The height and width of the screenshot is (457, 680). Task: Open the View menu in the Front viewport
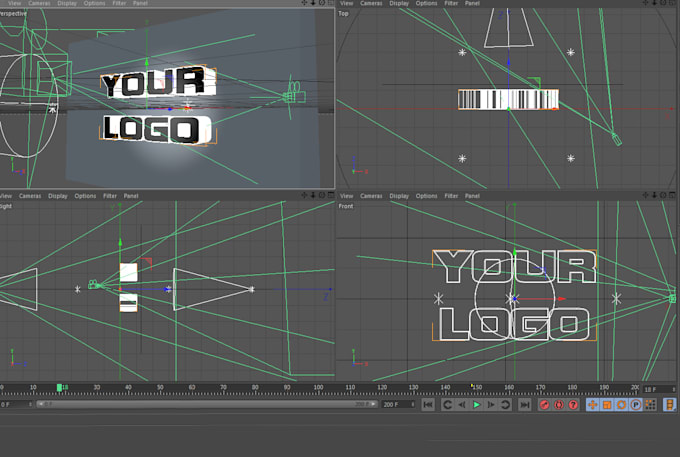coord(346,196)
